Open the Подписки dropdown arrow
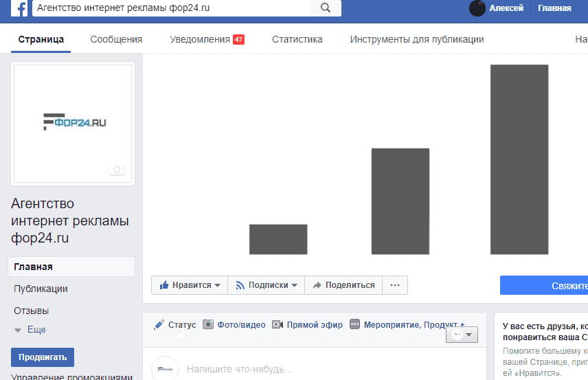588x380 pixels. pyautogui.click(x=295, y=285)
